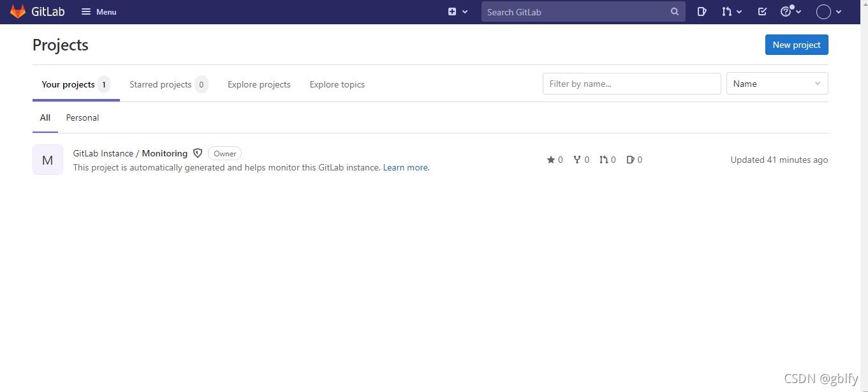The height and width of the screenshot is (392, 868).
Task: Open the create new plus dropdown
Action: pyautogui.click(x=458, y=11)
